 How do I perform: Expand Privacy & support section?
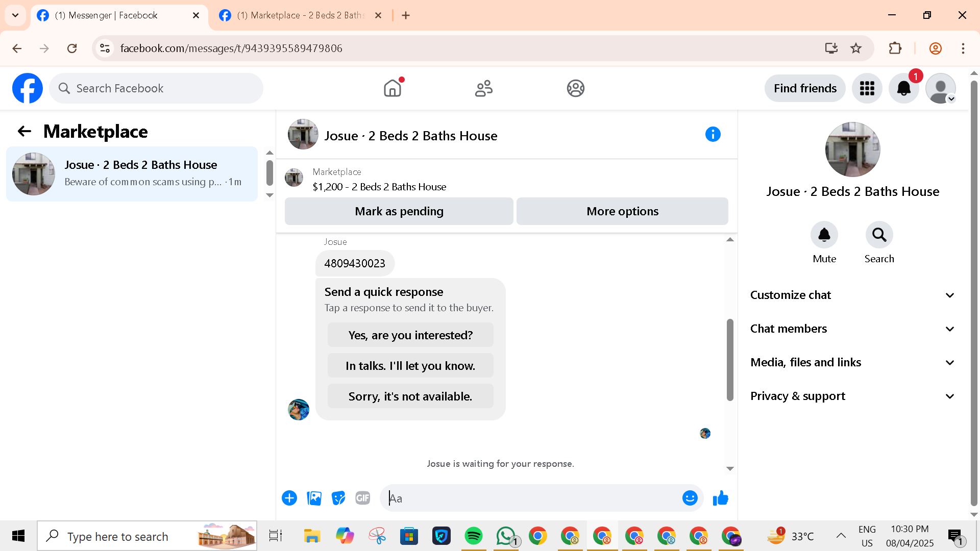click(x=852, y=396)
